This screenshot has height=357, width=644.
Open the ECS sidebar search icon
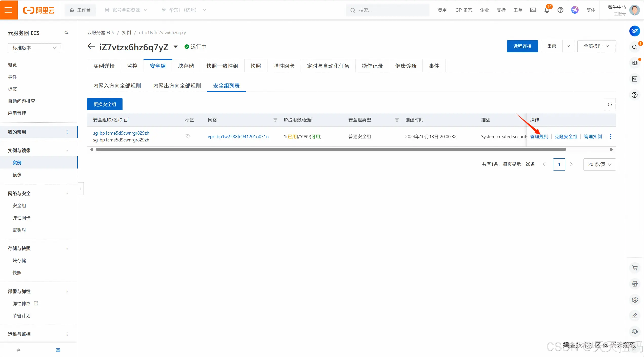pos(66,33)
